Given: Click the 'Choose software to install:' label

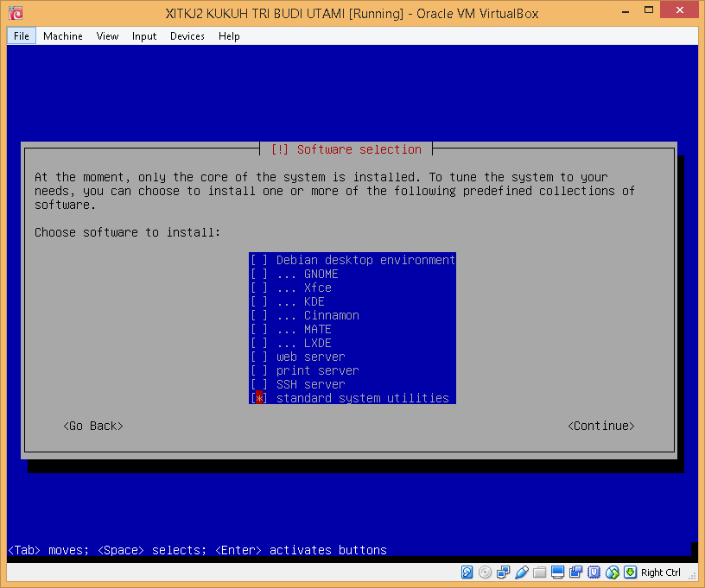Looking at the screenshot, I should [x=128, y=232].
